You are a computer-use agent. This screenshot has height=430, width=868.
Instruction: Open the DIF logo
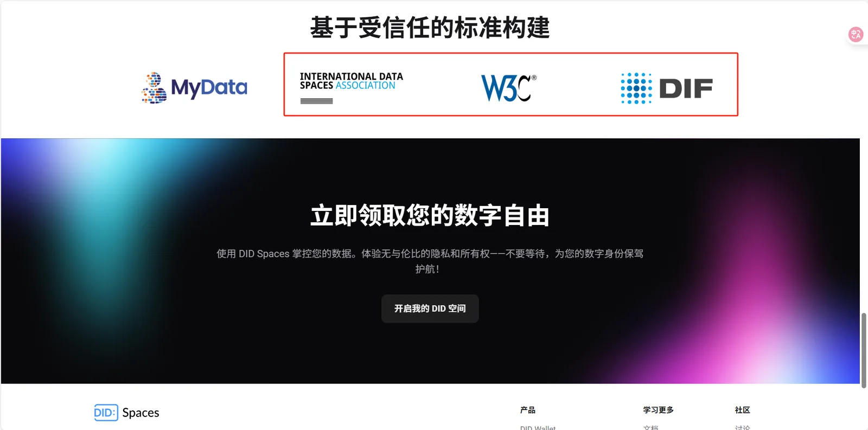coord(667,88)
